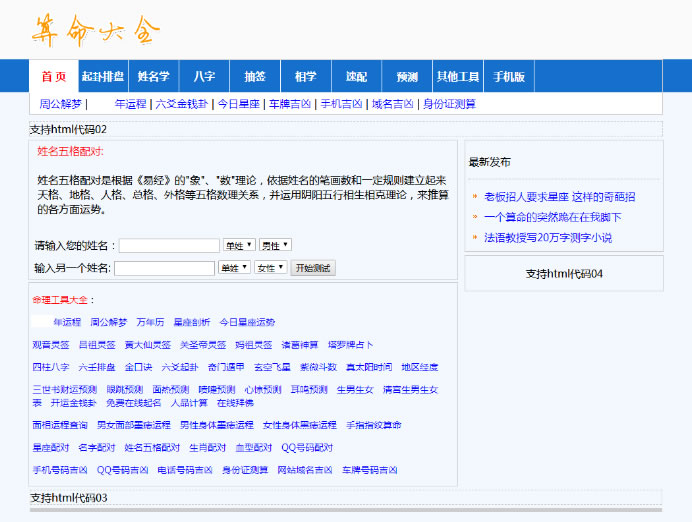Open the 手机版 navigation tab
The height and width of the screenshot is (522, 692).
pos(509,77)
